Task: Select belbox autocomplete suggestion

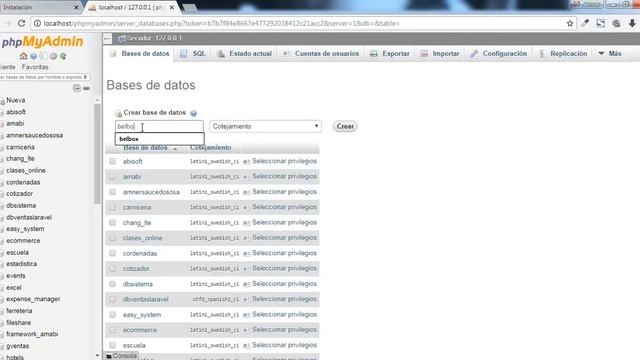Action: click(x=160, y=139)
